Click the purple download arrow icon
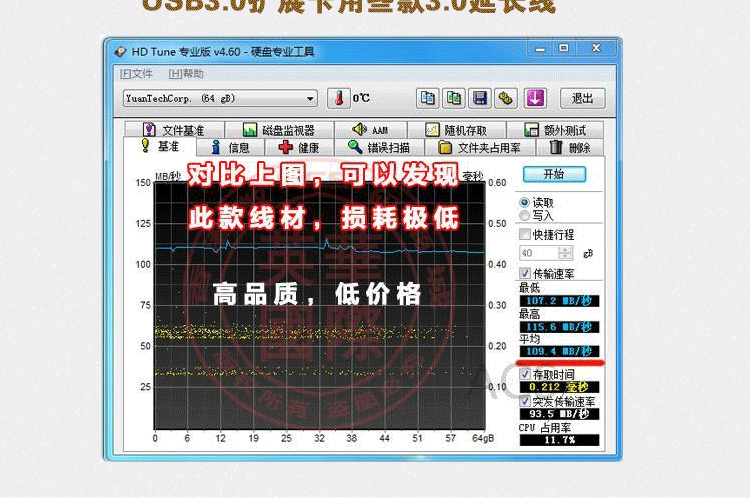This screenshot has width=750, height=498. (535, 98)
